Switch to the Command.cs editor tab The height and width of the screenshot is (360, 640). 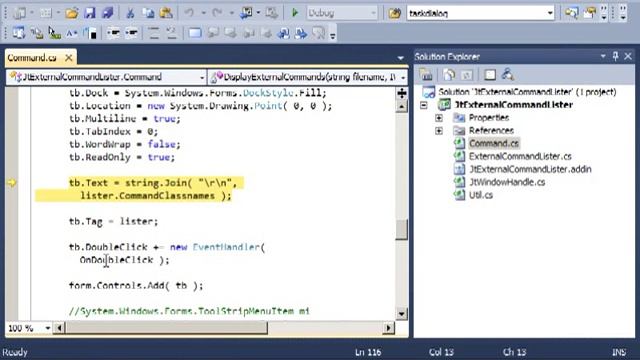click(32, 58)
